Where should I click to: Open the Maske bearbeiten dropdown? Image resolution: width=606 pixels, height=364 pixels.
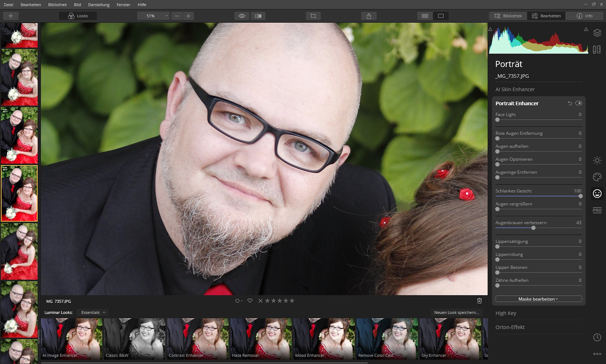point(538,299)
